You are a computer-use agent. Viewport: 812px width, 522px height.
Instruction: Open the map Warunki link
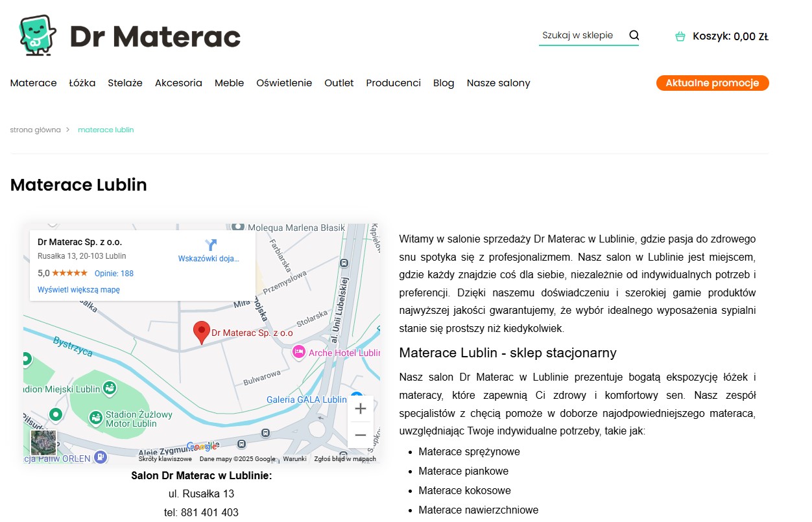point(294,458)
